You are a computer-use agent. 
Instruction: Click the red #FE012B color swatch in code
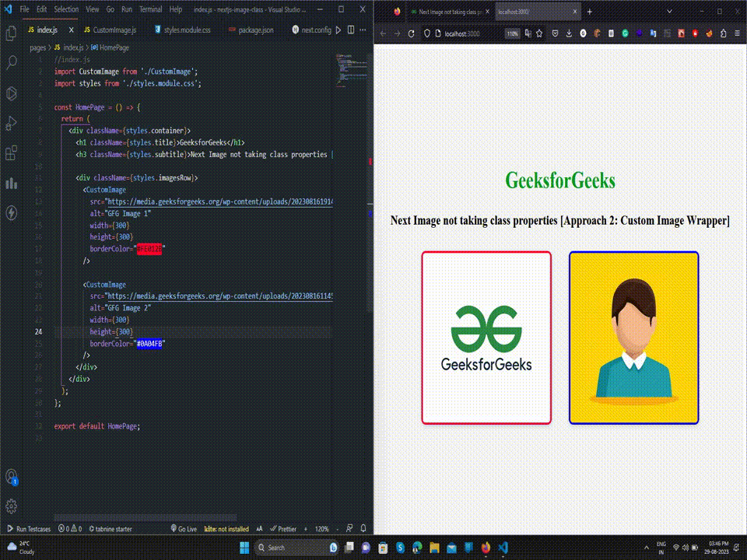[x=149, y=249]
